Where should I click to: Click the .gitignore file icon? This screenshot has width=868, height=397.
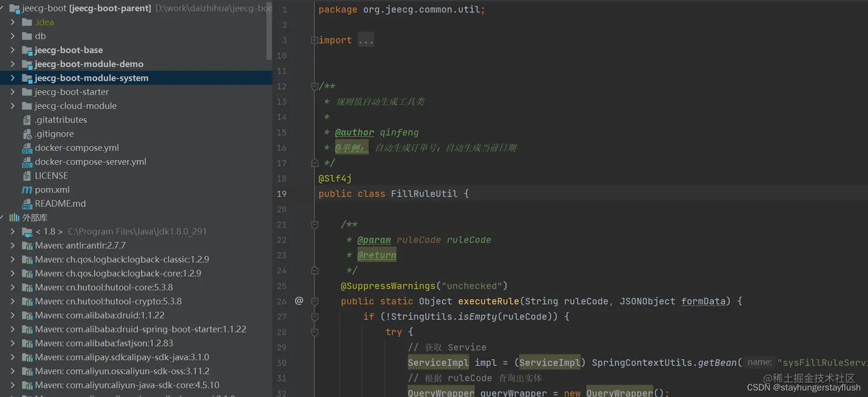point(27,134)
